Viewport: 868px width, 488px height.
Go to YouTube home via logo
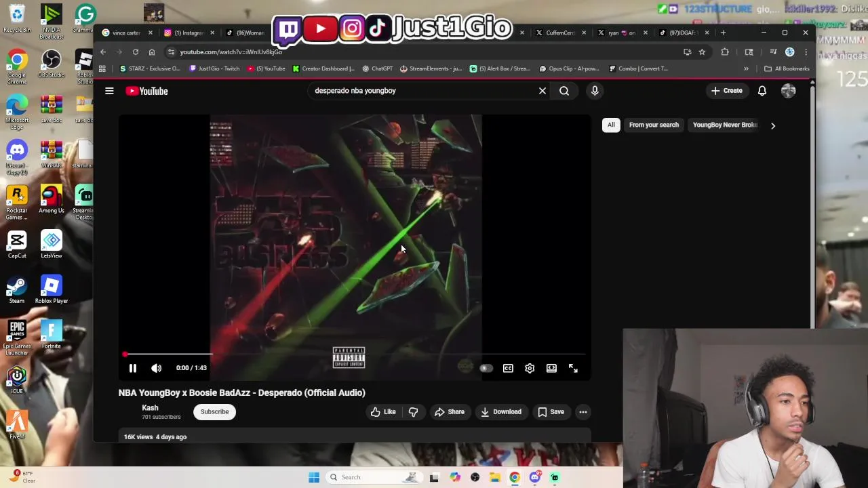[x=147, y=91]
